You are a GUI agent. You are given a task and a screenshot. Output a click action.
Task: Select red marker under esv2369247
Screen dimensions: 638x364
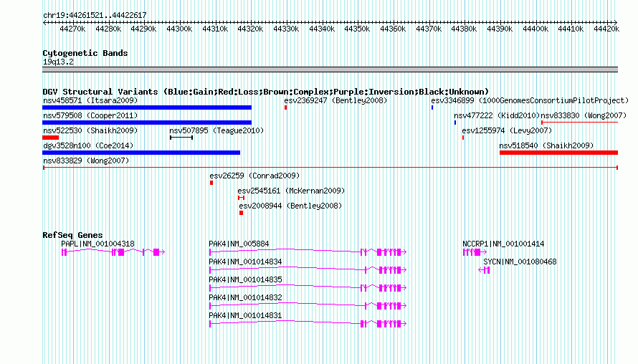pyautogui.click(x=285, y=107)
